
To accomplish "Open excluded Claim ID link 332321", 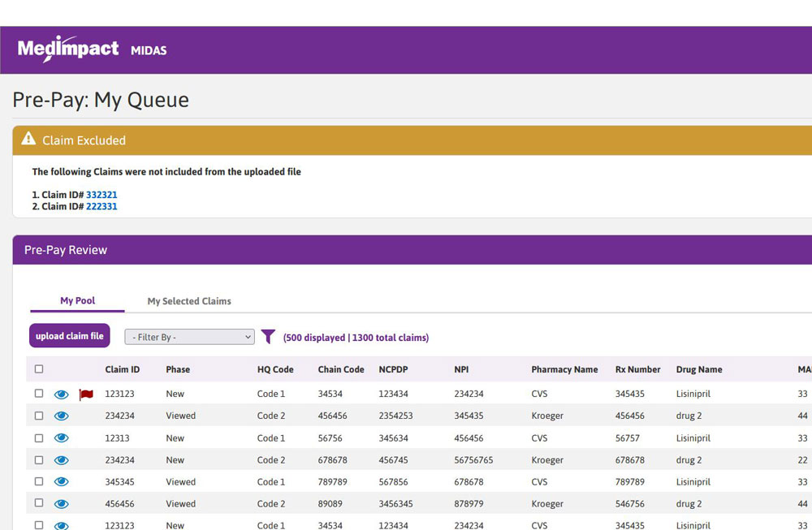I will coord(101,195).
